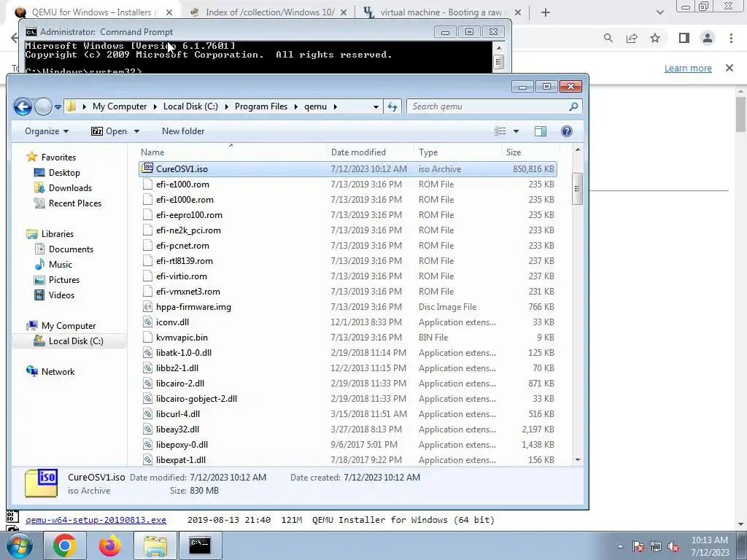Click Local Disk (C:) in breadcrumb path
The image size is (747, 560).
pyautogui.click(x=190, y=106)
